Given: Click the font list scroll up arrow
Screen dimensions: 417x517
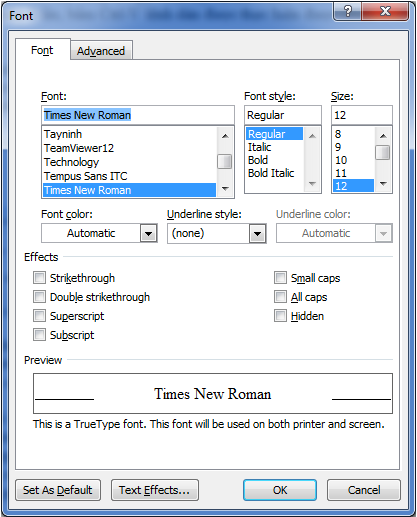Looking at the screenshot, I should tap(225, 136).
